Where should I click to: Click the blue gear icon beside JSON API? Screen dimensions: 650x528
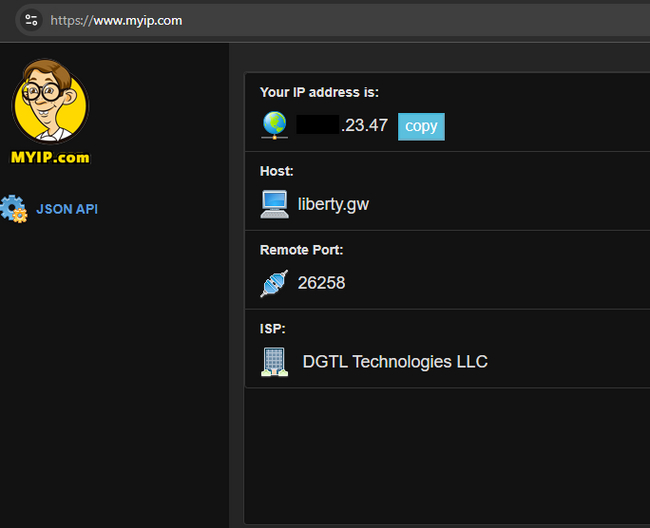[x=14, y=209]
